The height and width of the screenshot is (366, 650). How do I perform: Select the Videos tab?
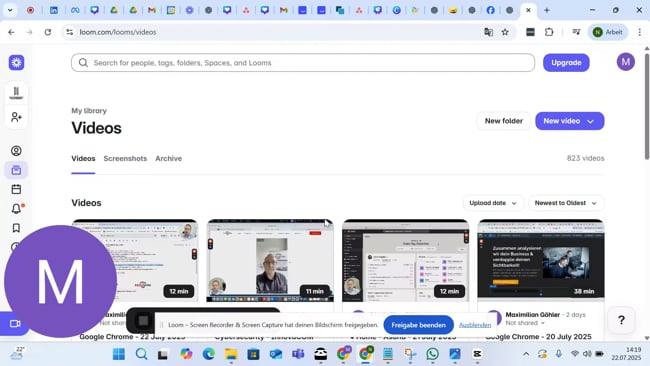click(x=83, y=159)
